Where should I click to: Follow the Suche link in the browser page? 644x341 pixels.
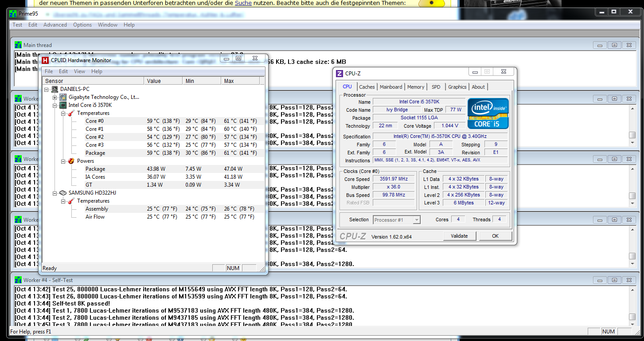pos(243,3)
